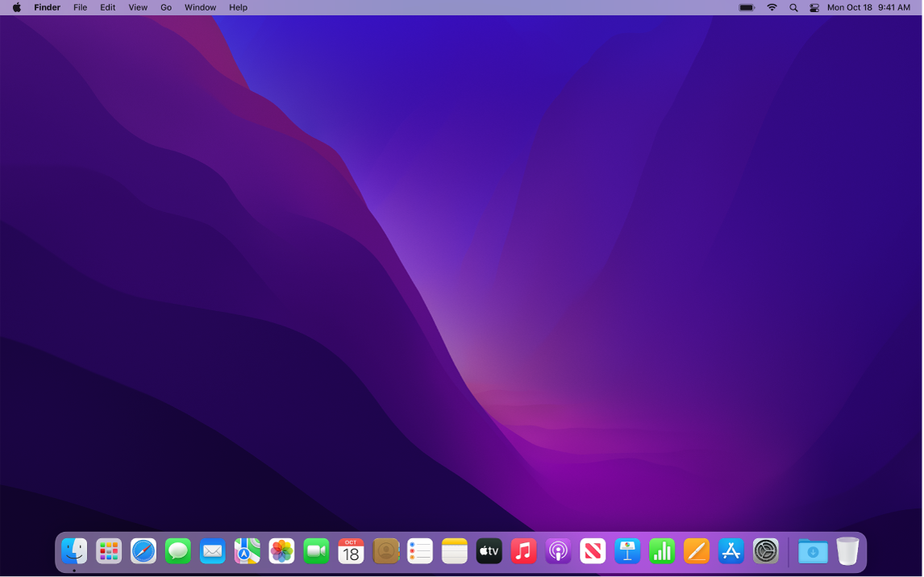Open the Window menu
Image resolution: width=924 pixels, height=577 pixels.
click(x=199, y=7)
